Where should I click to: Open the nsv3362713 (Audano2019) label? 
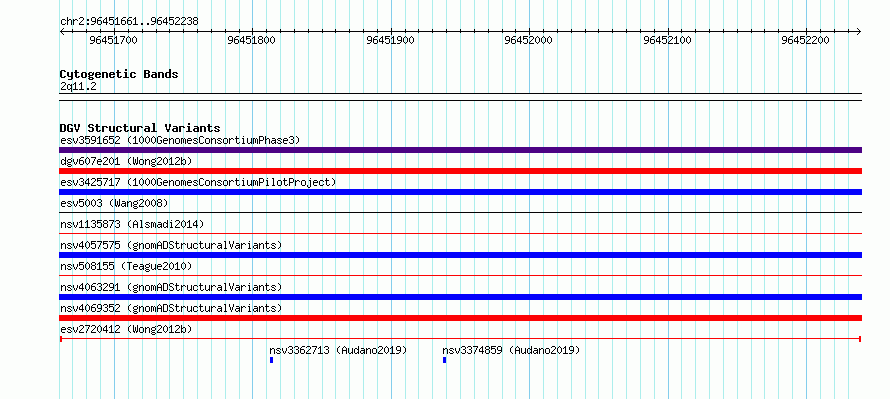click(338, 350)
